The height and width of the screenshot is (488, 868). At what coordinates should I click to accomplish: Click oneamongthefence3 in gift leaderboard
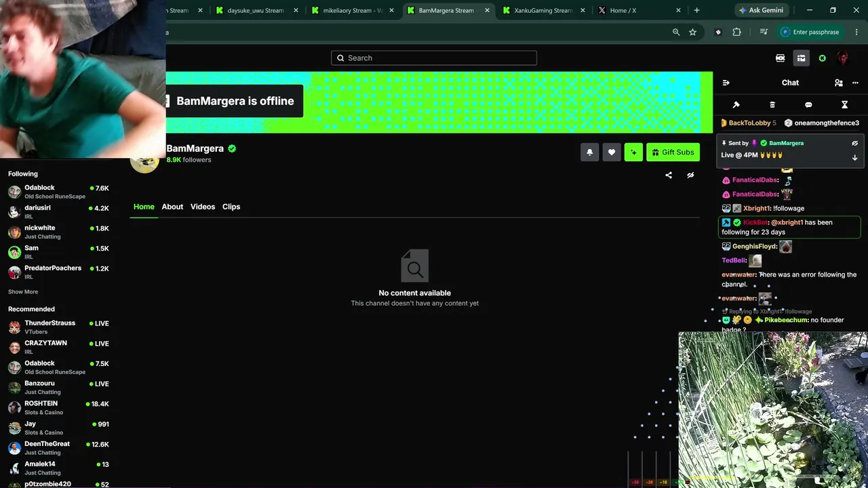click(x=827, y=123)
